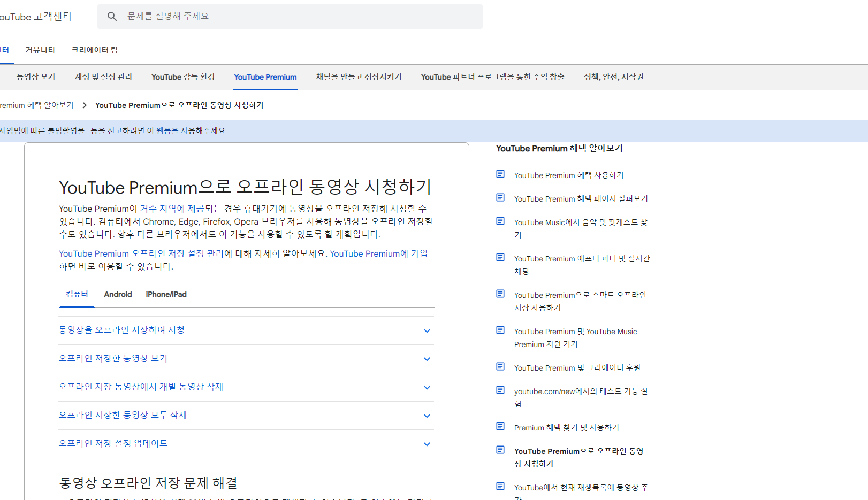Click the search magnifier icon
The image size is (868, 500).
coord(112,17)
